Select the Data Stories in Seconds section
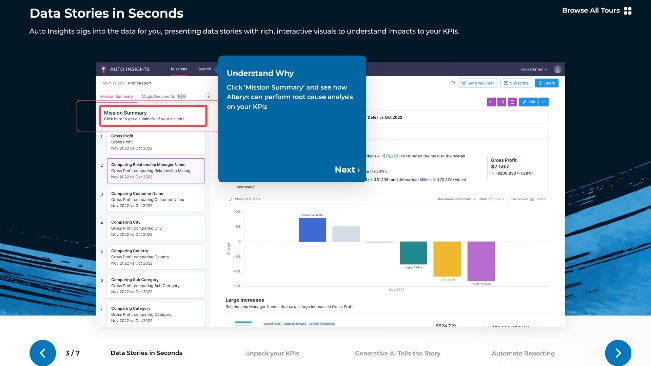Screen dimensions: 651x366 (x=146, y=353)
